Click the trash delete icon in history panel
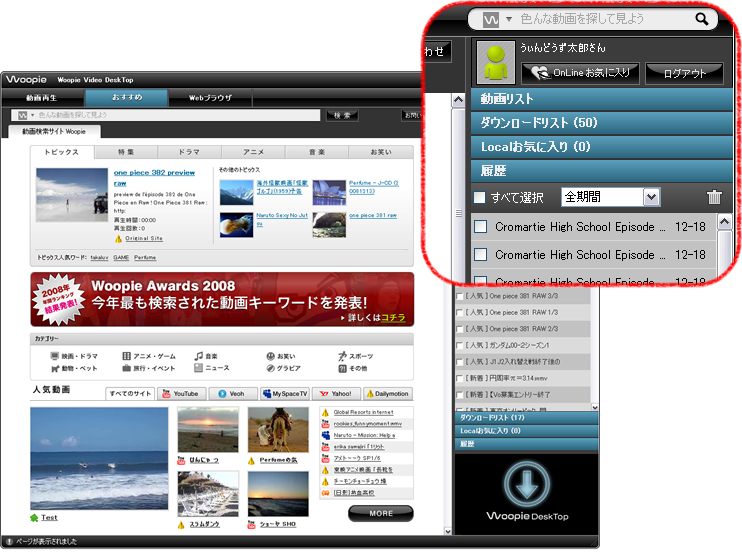This screenshot has height=554, width=742. tap(714, 196)
